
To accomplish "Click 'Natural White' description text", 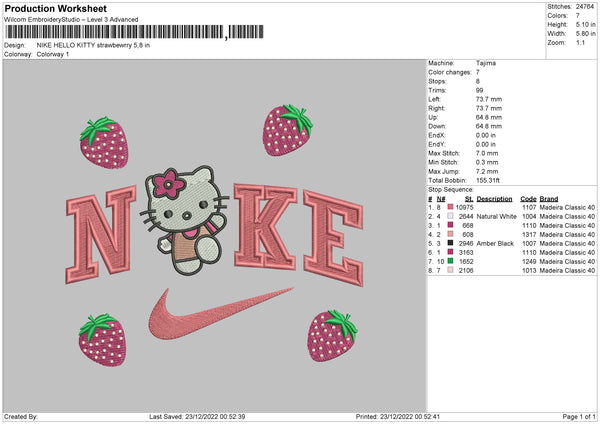I will click(496, 216).
